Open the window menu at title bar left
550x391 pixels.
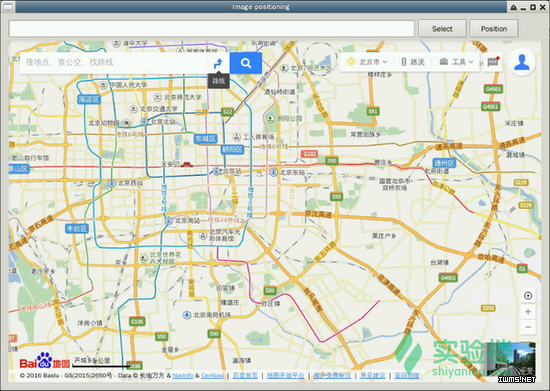(8, 7)
